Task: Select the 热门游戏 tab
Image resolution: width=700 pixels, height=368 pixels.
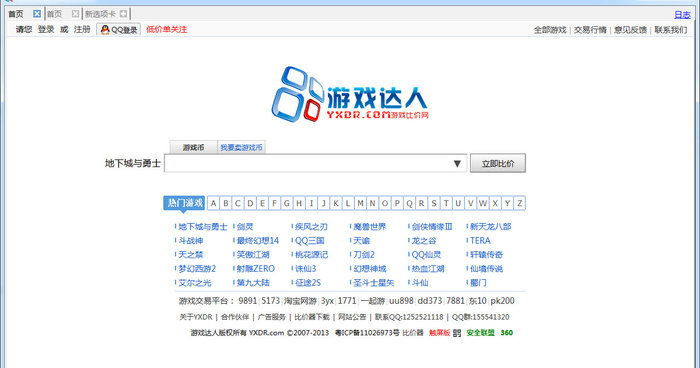Action: (x=184, y=203)
